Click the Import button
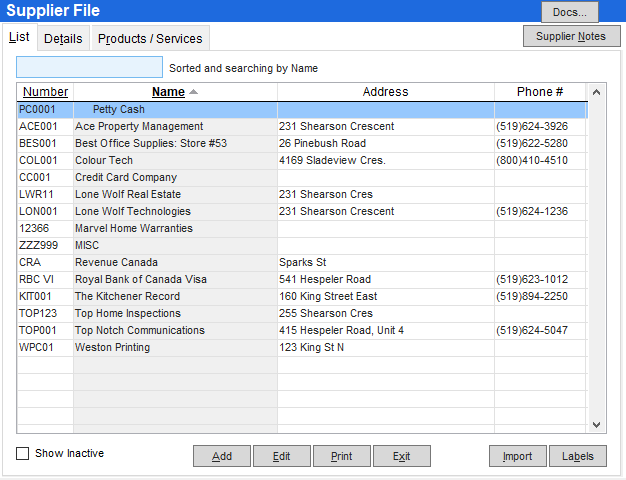626x480 pixels. pos(517,456)
